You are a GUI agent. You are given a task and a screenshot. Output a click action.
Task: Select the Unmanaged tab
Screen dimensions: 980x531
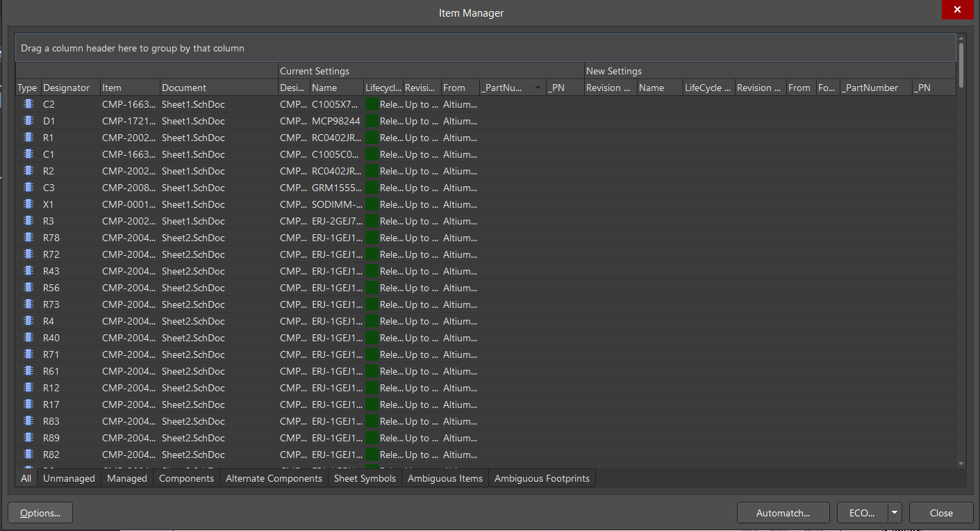69,478
